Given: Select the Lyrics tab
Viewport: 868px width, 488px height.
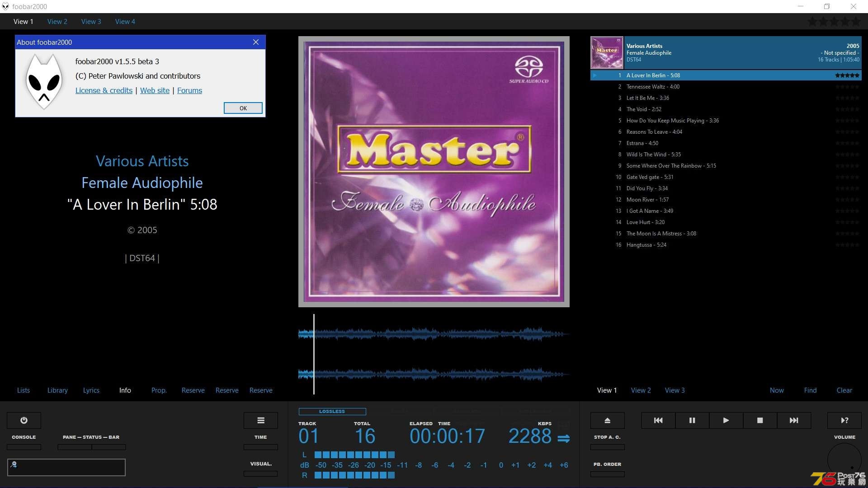Looking at the screenshot, I should pyautogui.click(x=90, y=389).
